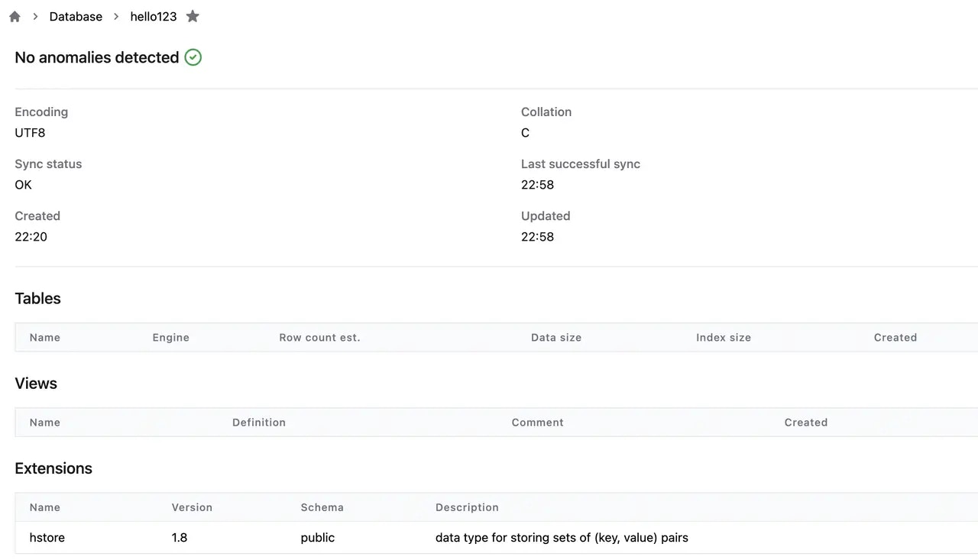Viewport: 978px width, 560px height.
Task: Click the Tables Created column header
Action: coord(895,338)
